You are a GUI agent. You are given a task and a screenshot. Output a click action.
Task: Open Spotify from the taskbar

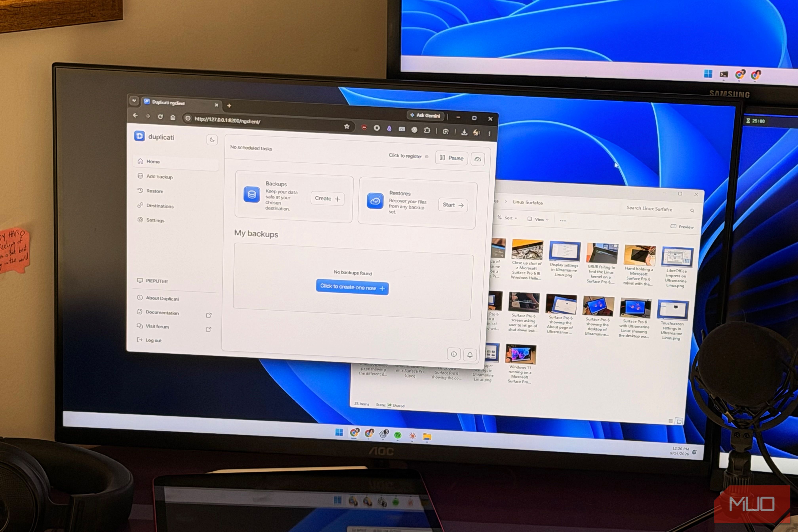pos(398,435)
